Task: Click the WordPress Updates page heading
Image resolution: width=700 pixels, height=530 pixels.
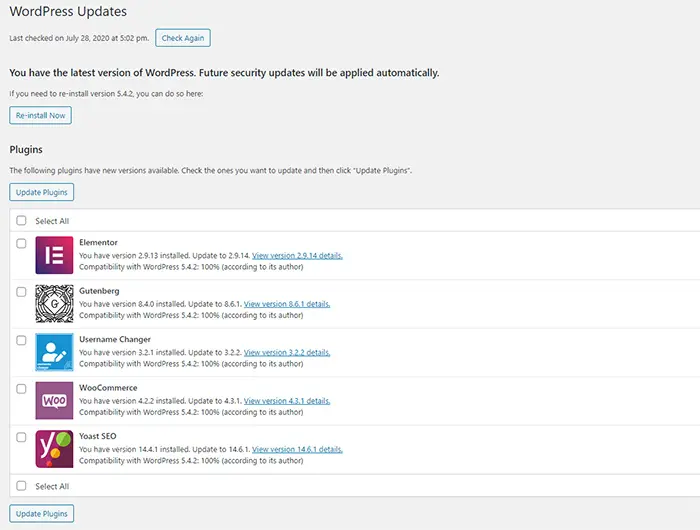Action: click(68, 12)
